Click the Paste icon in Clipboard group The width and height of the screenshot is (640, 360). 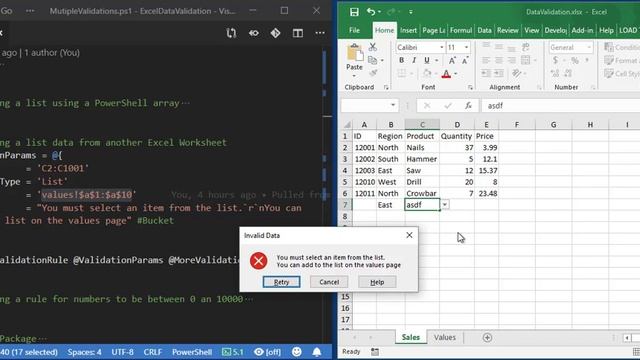tap(354, 52)
